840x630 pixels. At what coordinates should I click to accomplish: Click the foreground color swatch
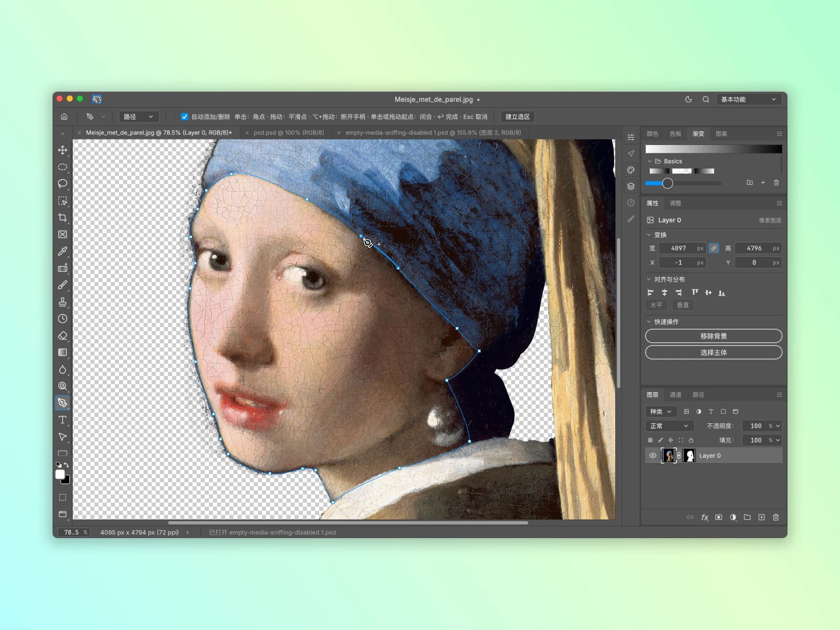tap(60, 475)
